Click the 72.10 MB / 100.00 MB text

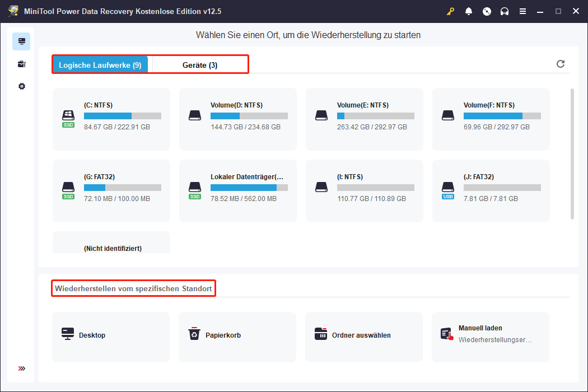click(117, 198)
